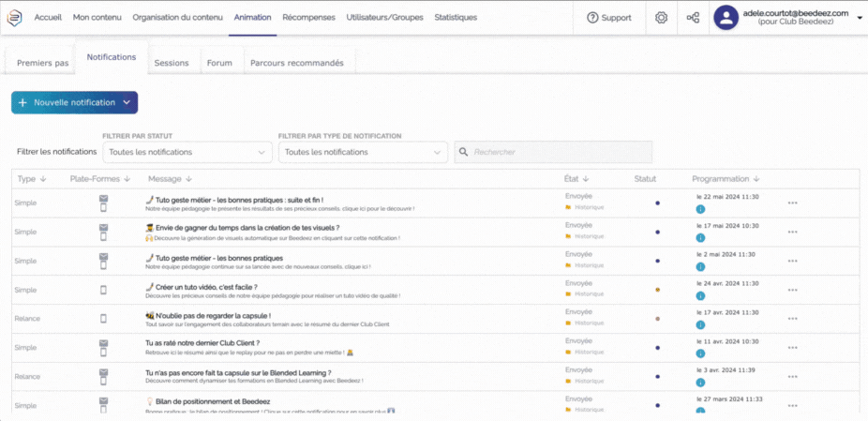868x421 pixels.
Task: Open the Support link
Action: click(x=608, y=18)
